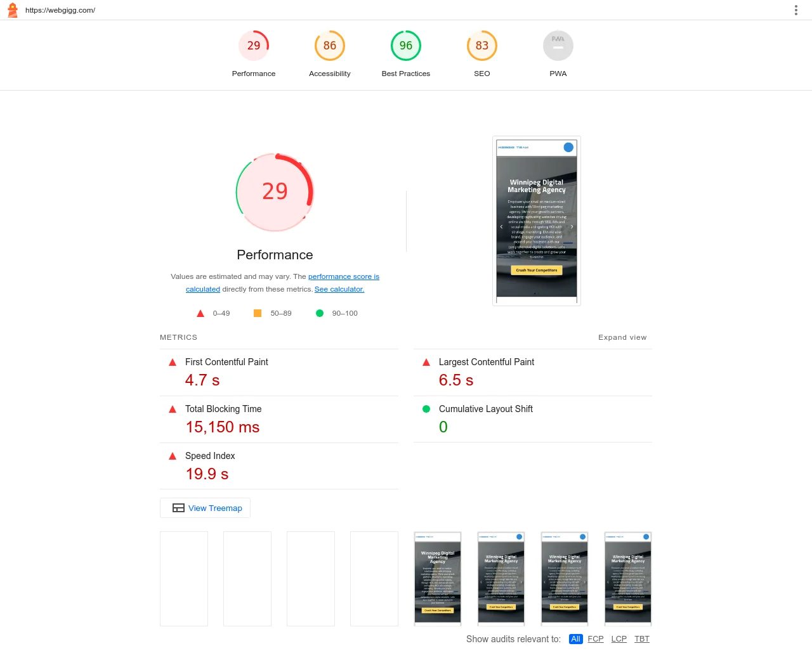
Task: Expand the First Contentful Paint metric
Action: pos(226,362)
